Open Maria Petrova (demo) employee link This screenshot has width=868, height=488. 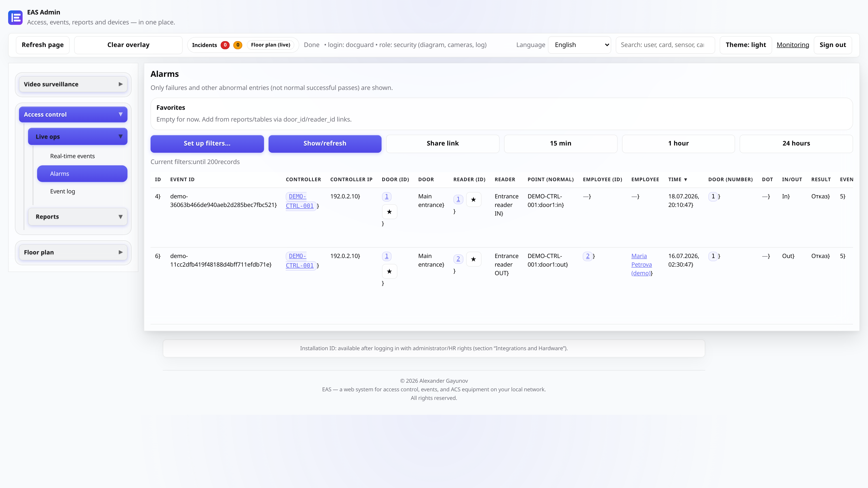pyautogui.click(x=642, y=265)
